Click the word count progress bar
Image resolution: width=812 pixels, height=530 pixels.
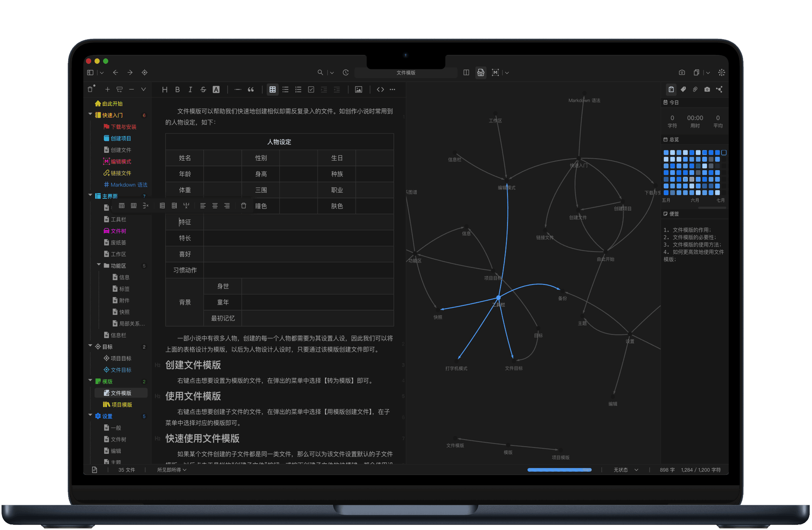click(x=559, y=470)
